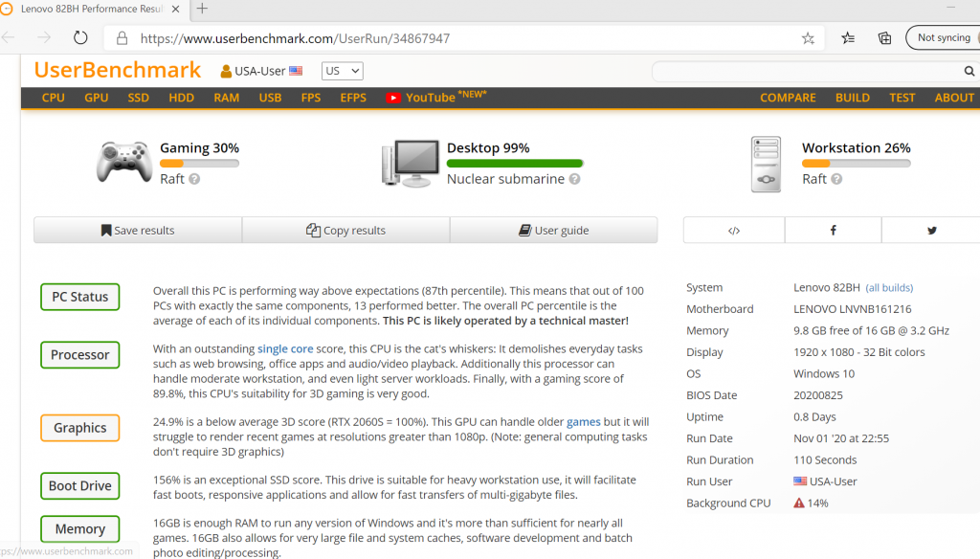Open the FPS menu
The height and width of the screenshot is (559, 980).
(x=311, y=98)
